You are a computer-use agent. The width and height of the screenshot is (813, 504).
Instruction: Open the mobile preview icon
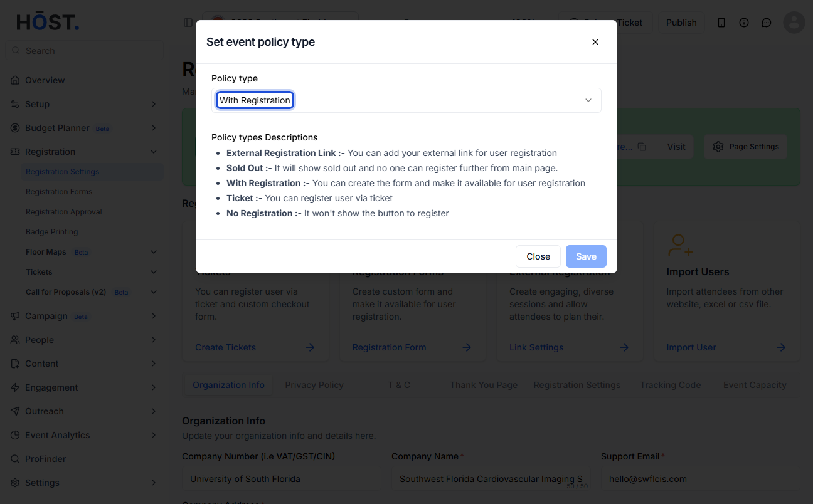[721, 23]
